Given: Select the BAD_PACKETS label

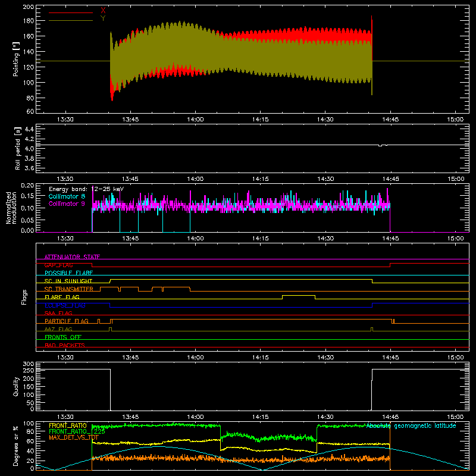Looking at the screenshot, I should [65, 345].
